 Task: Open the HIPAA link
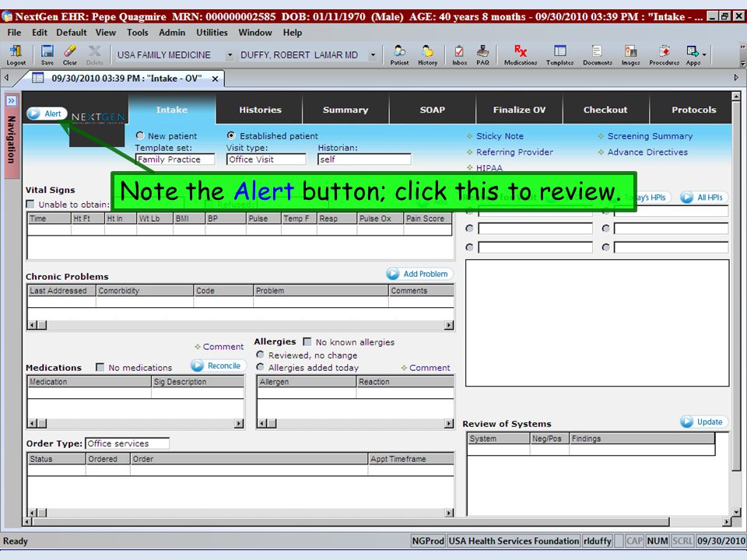pyautogui.click(x=489, y=168)
